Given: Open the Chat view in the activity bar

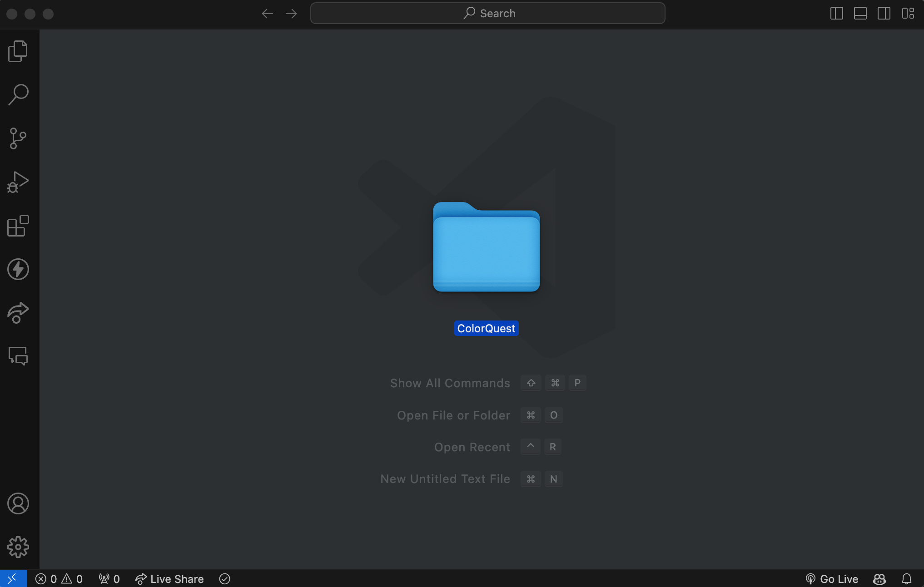Looking at the screenshot, I should click(18, 356).
